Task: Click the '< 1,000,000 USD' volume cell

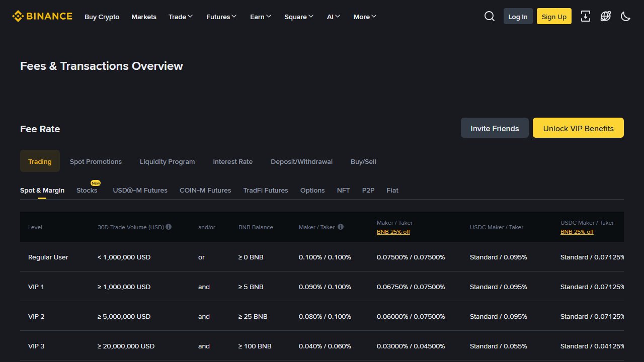Action: [x=124, y=257]
